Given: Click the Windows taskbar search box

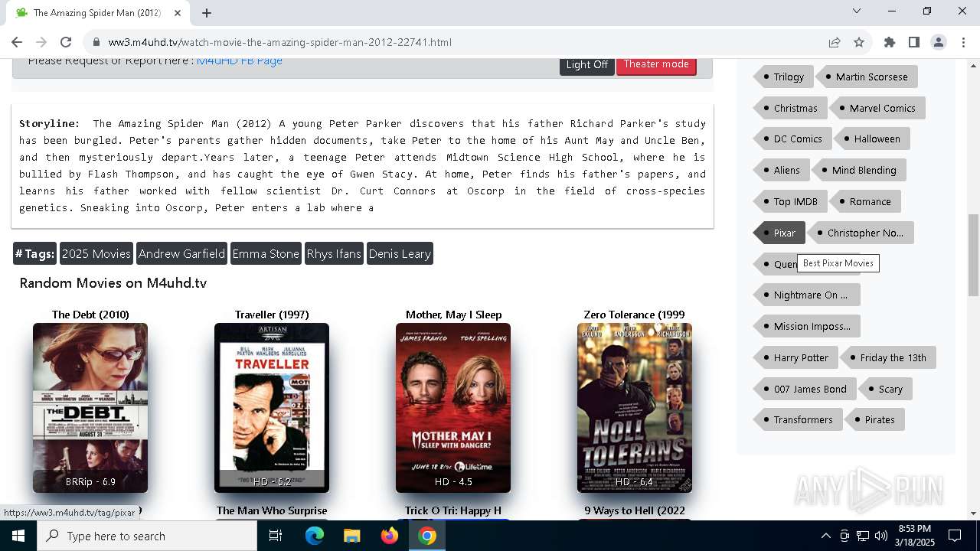Looking at the screenshot, I should click(147, 536).
